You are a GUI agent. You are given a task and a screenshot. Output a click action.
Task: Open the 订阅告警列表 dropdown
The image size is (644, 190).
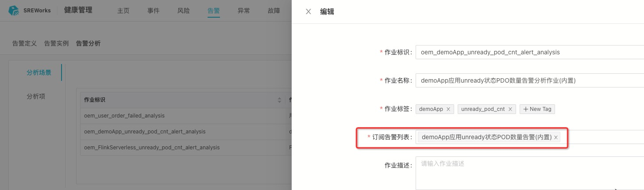pyautogui.click(x=602, y=137)
